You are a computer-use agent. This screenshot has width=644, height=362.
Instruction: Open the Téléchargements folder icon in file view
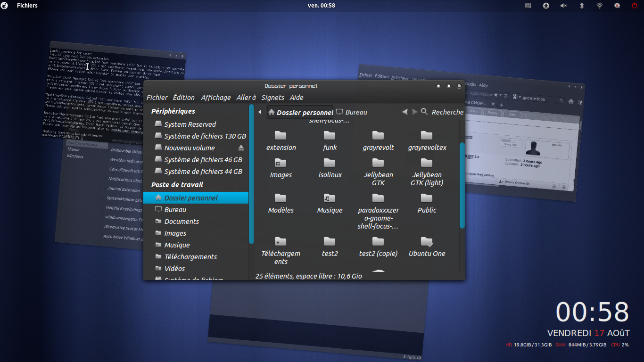click(x=281, y=241)
